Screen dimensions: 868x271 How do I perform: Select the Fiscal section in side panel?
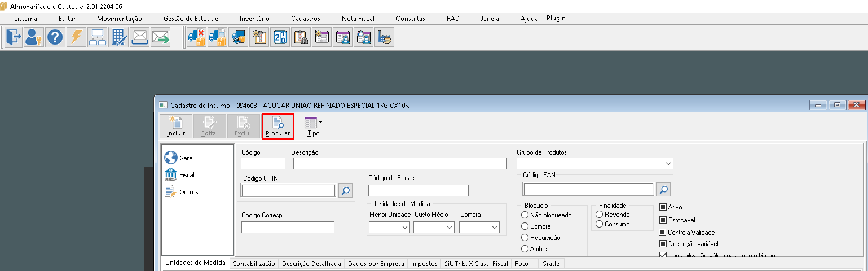[x=179, y=175]
